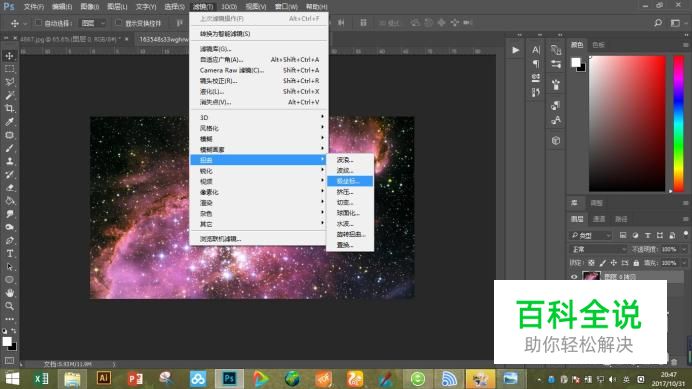Click the layer 0 copy thumbnail
The height and width of the screenshot is (389, 692).
[x=591, y=276]
